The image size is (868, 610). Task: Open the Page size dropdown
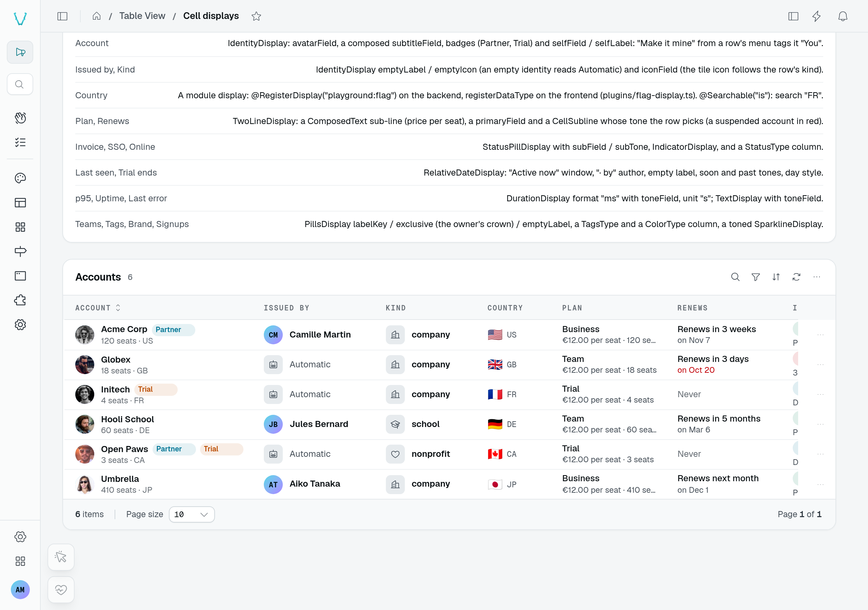pyautogui.click(x=192, y=514)
